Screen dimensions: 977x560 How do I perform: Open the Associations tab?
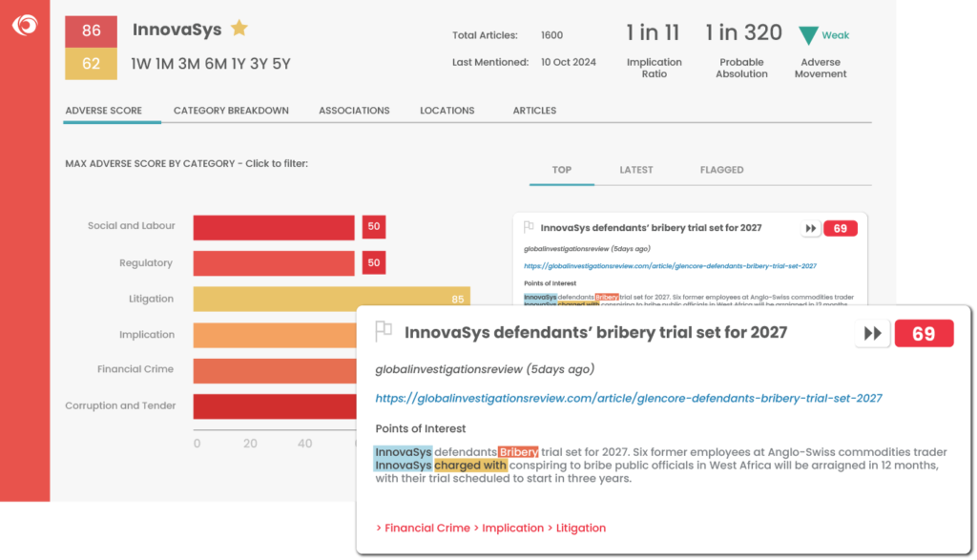coord(354,111)
